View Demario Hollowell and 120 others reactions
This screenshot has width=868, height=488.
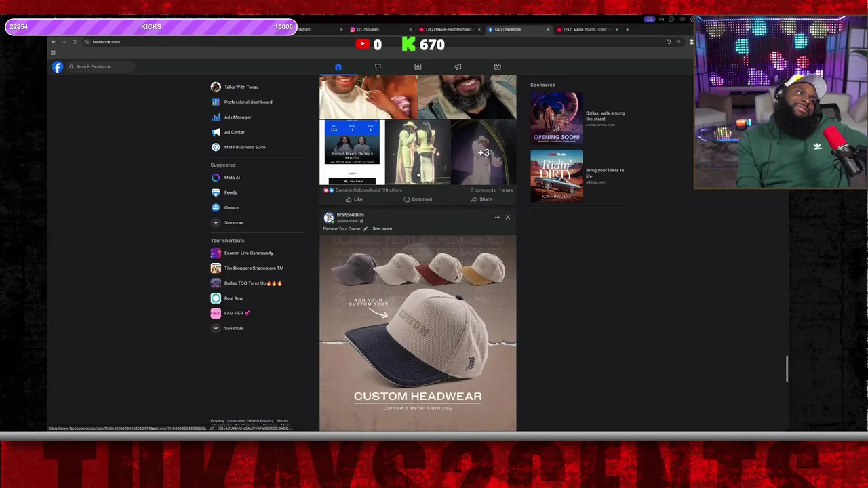coord(369,190)
